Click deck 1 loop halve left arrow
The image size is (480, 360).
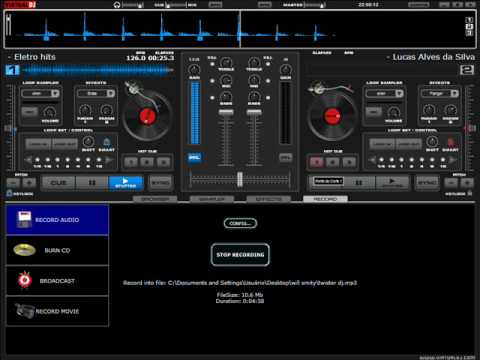[x=28, y=160]
